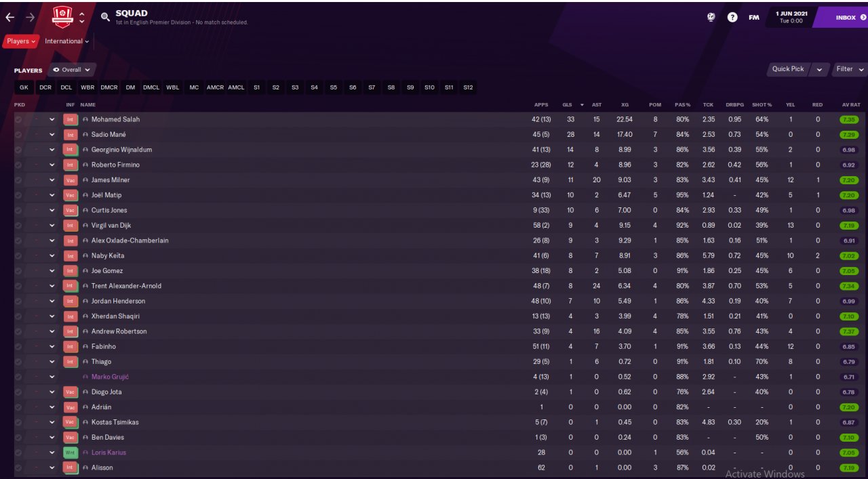Go back using the left arrow

point(9,17)
